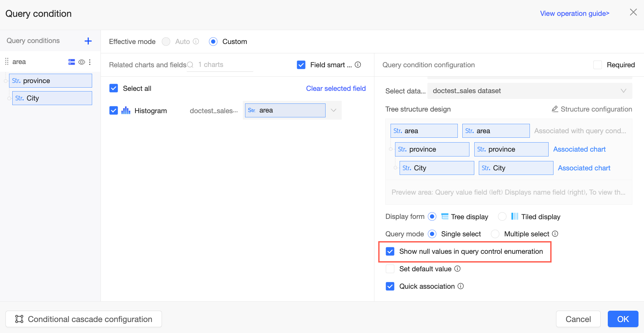
Task: Click the doctest_sales... dataset label for Histogram
Action: pos(214,111)
